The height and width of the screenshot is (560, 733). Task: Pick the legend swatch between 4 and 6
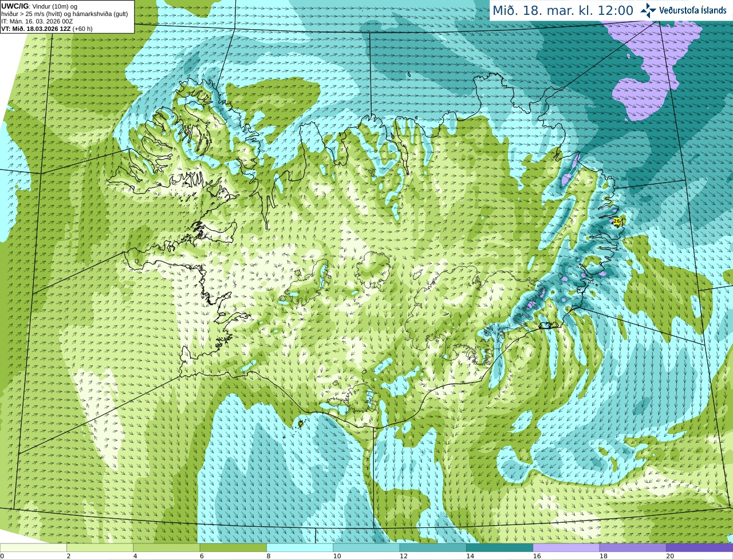(167, 547)
